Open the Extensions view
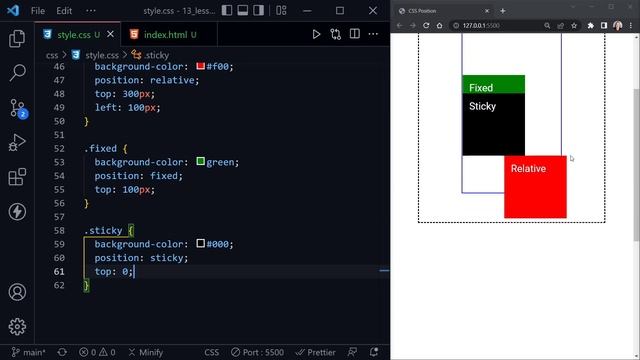The height and width of the screenshot is (360, 640). (17, 177)
